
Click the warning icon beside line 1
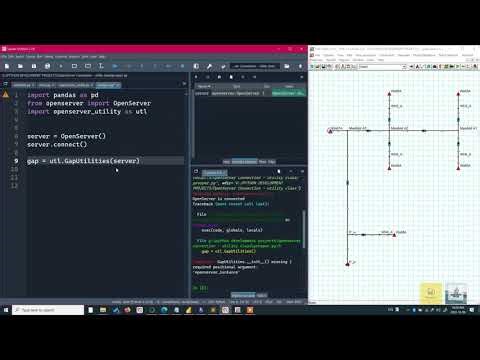click(6, 95)
